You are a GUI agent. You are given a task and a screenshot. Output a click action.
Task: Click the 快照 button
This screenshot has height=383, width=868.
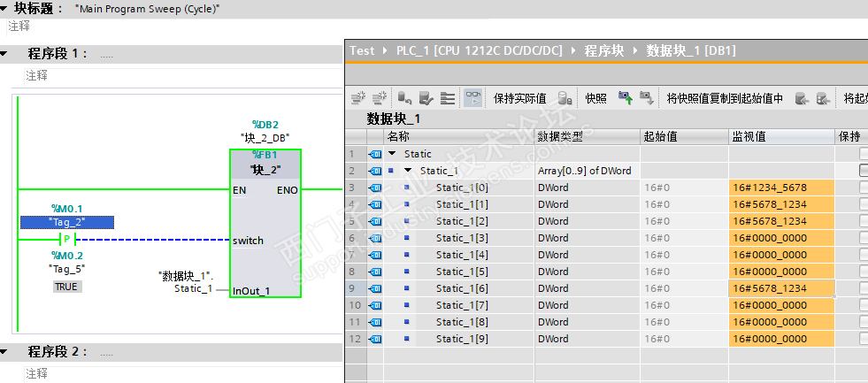[x=596, y=98]
